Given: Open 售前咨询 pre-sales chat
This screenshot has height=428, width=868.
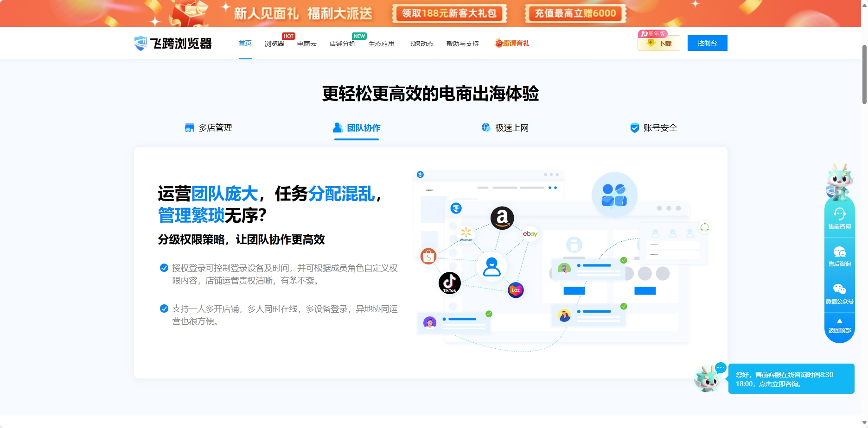Looking at the screenshot, I should point(840,219).
